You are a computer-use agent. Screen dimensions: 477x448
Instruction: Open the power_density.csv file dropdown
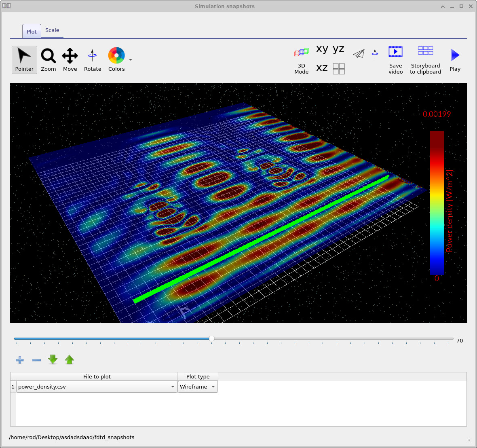(x=97, y=387)
